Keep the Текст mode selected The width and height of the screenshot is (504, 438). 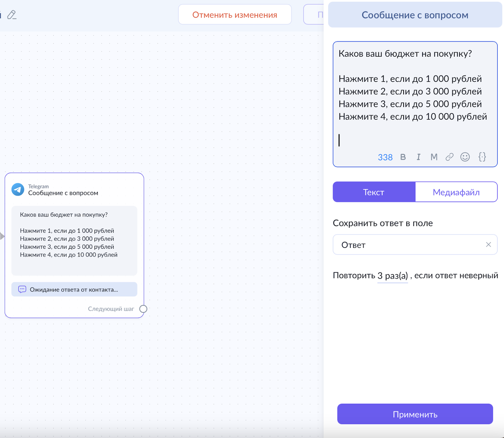[x=374, y=192]
